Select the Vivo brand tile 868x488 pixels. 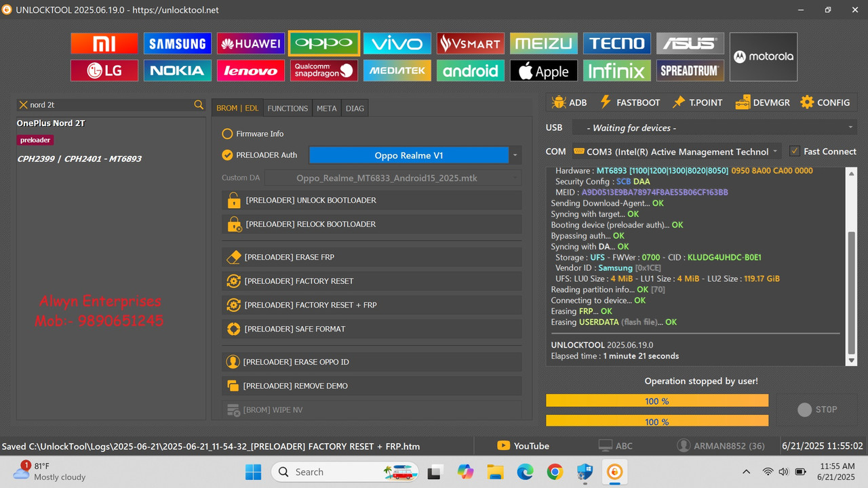[397, 43]
